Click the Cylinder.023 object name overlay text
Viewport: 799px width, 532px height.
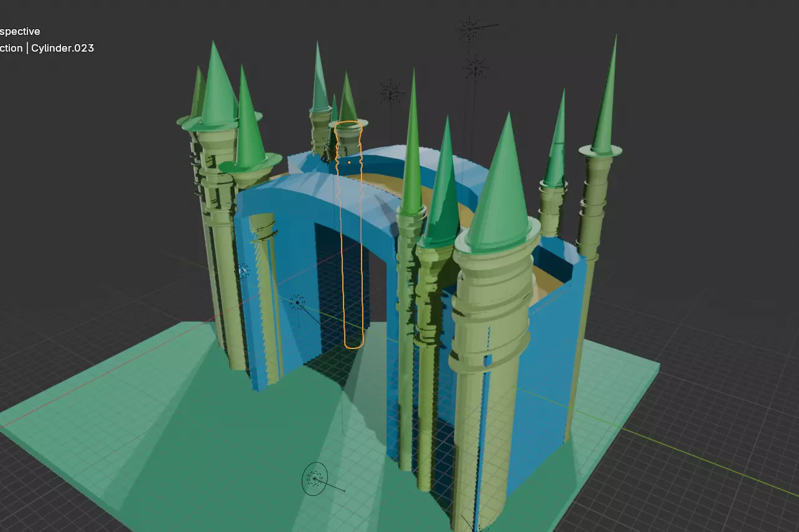(x=63, y=48)
